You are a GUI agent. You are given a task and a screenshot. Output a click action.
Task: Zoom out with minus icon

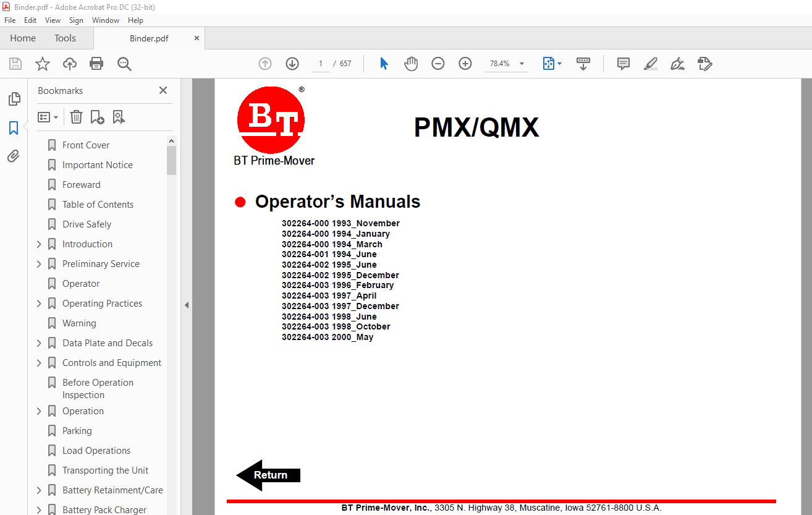click(x=438, y=64)
